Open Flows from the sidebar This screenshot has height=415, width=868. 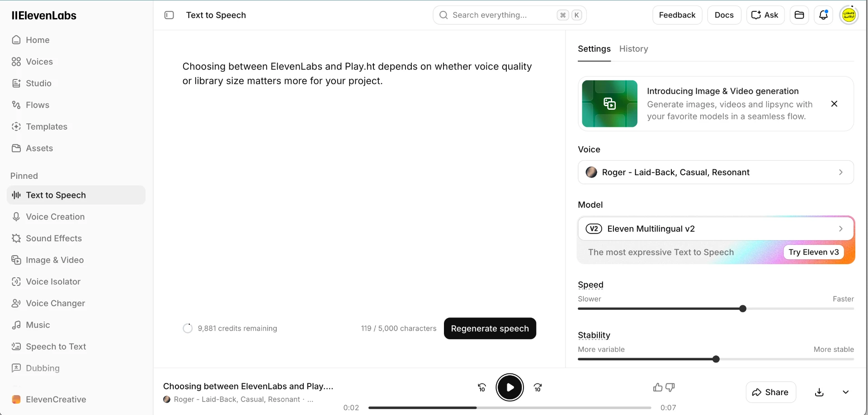point(76,105)
